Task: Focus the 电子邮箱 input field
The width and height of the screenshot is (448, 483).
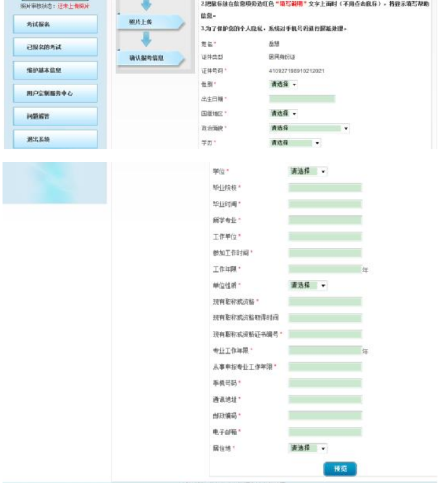Action: (x=325, y=432)
